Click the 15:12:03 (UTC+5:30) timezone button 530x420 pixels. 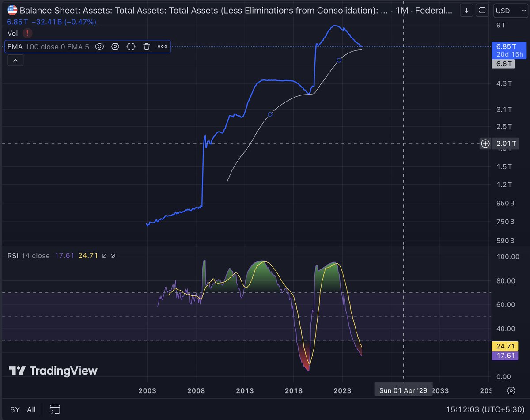coord(486,409)
